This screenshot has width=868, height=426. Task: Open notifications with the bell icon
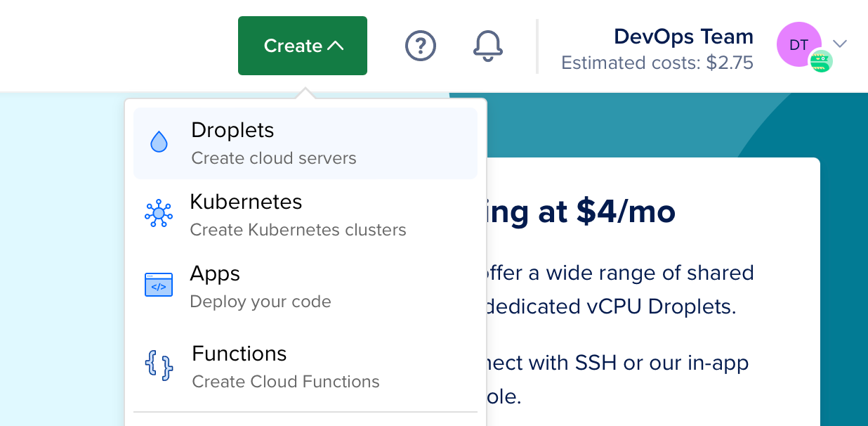(x=488, y=46)
